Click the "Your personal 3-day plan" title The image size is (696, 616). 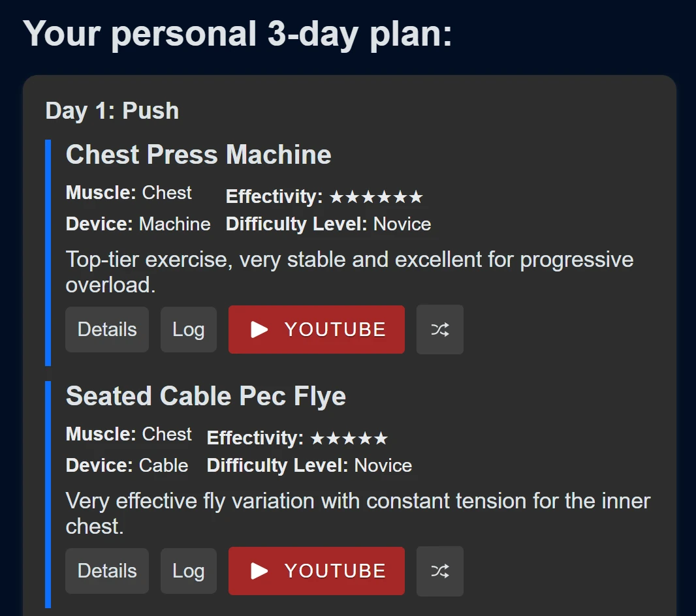point(238,33)
